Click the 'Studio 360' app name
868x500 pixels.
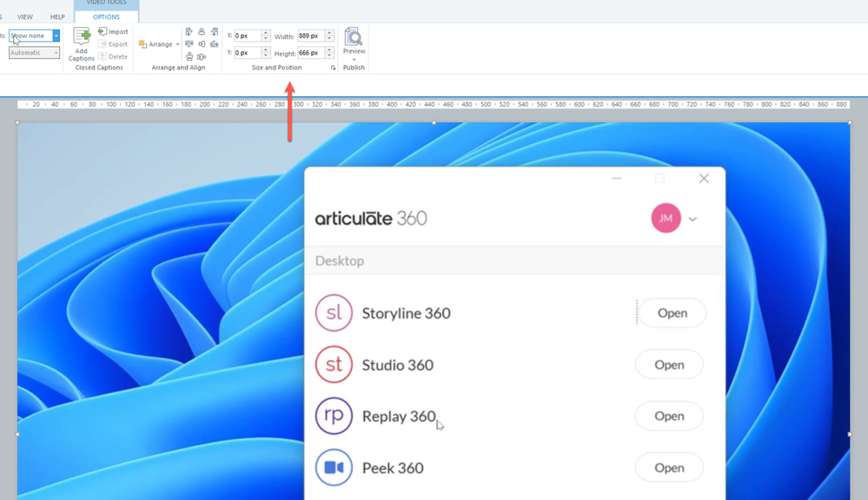(397, 365)
